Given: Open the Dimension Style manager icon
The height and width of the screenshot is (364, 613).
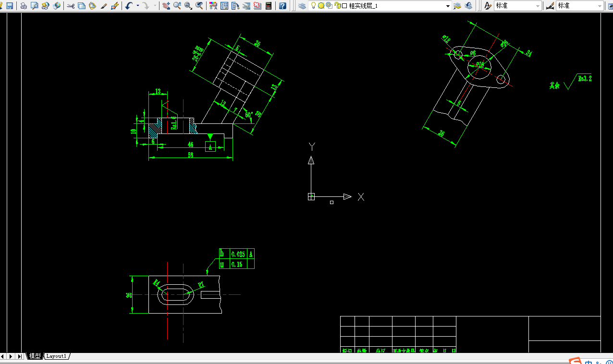Looking at the screenshot, I should click(550, 6).
